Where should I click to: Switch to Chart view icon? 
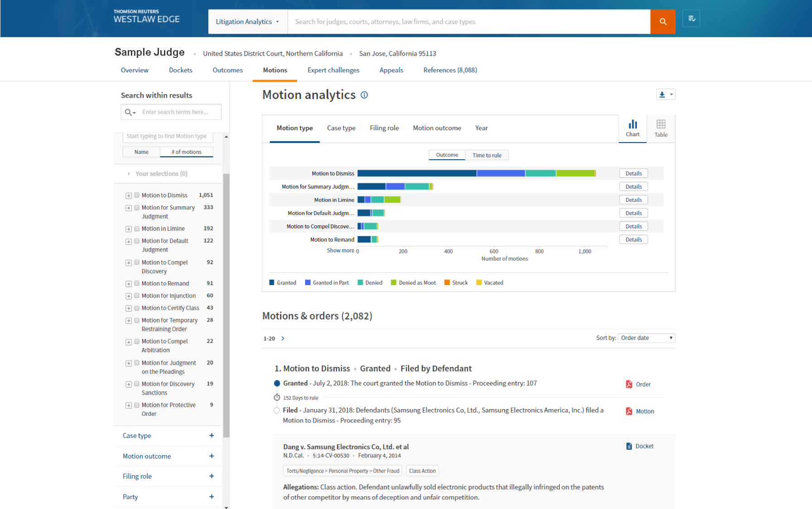633,128
